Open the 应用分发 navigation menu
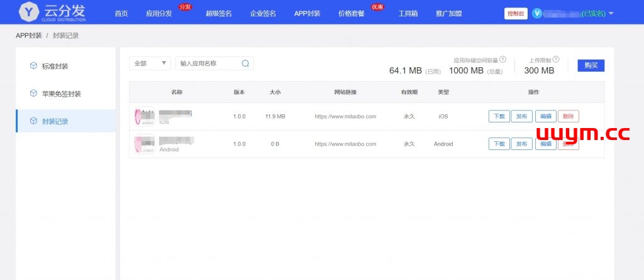This screenshot has width=644, height=280. 158,13
